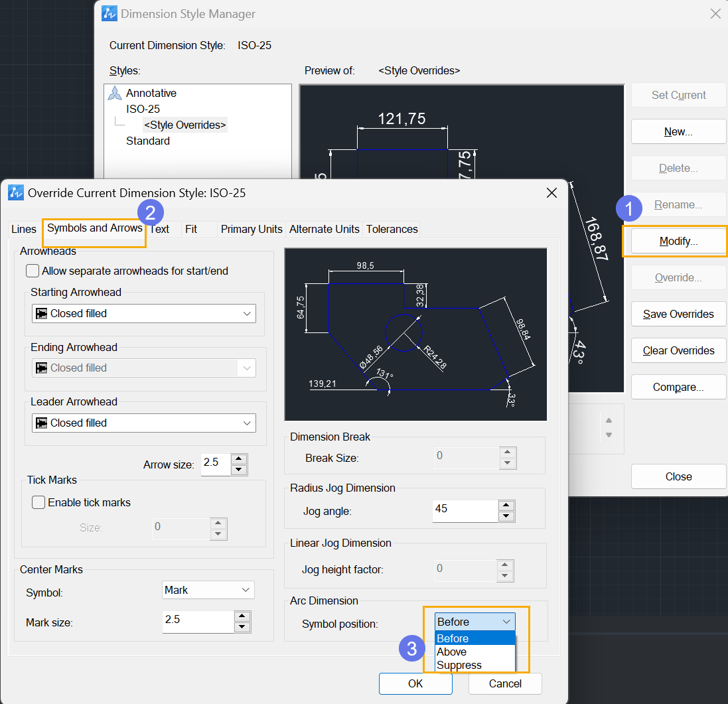Open the Center Marks Symbol dropdown

pos(208,590)
